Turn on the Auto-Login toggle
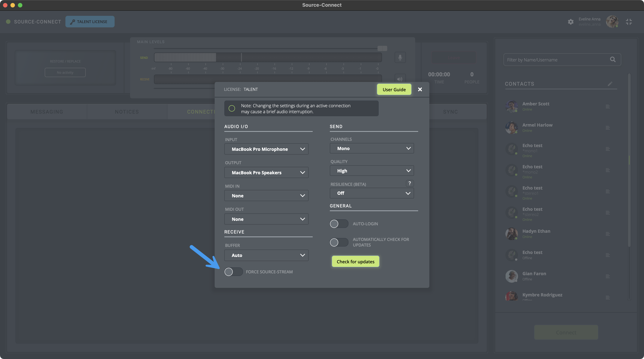 (x=339, y=224)
